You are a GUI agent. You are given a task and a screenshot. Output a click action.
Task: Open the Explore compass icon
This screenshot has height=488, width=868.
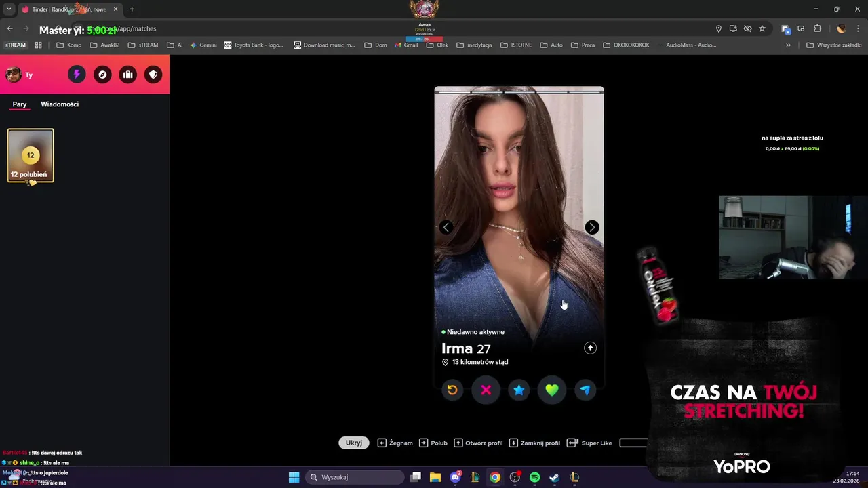(102, 75)
